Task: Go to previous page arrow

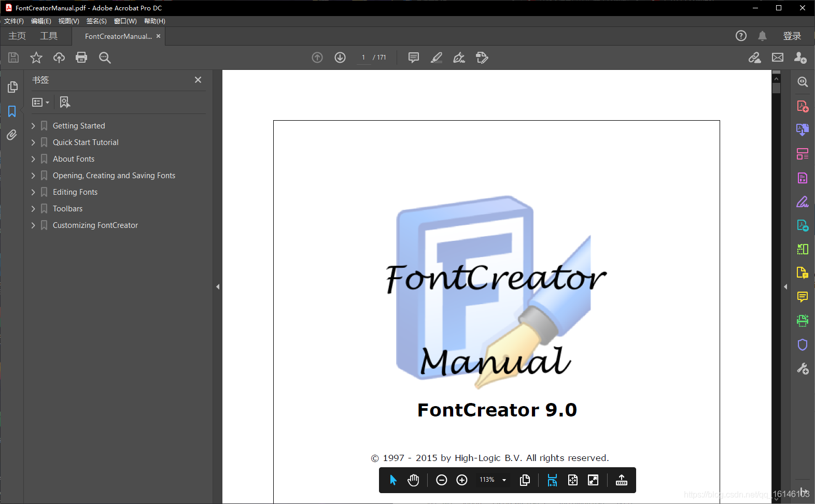Action: pyautogui.click(x=317, y=57)
